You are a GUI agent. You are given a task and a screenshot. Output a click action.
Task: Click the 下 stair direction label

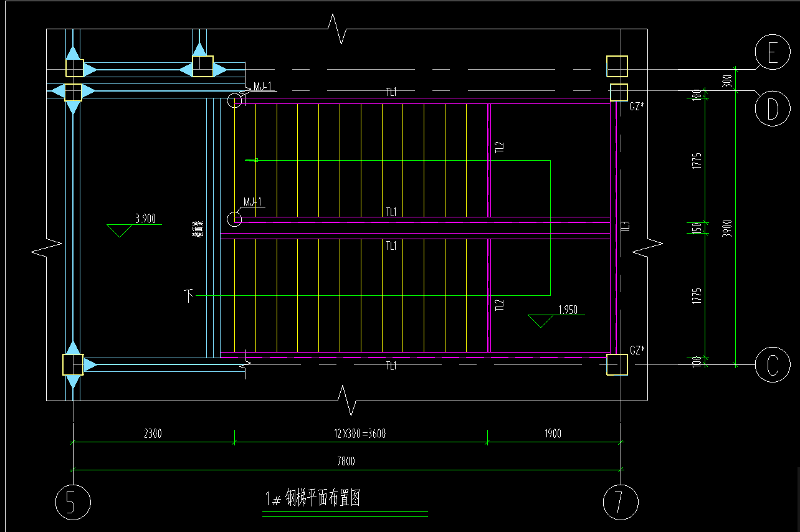[x=189, y=295]
